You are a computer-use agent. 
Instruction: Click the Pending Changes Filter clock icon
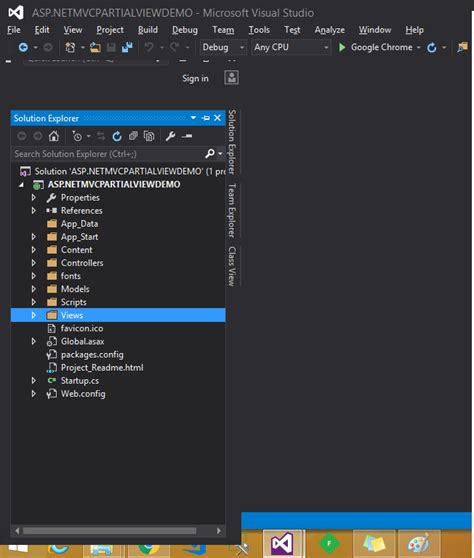point(77,136)
